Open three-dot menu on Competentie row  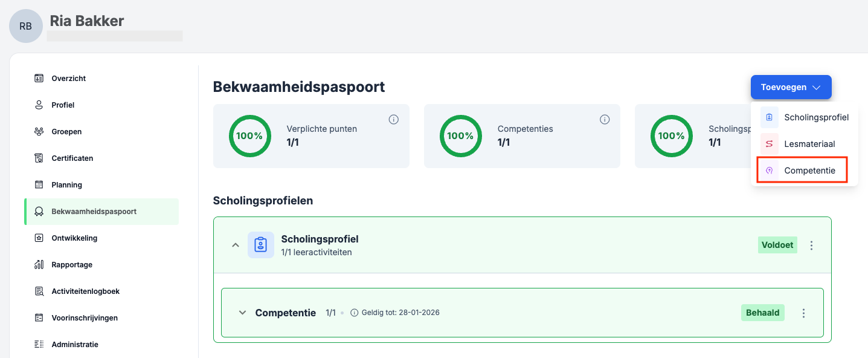pyautogui.click(x=804, y=313)
